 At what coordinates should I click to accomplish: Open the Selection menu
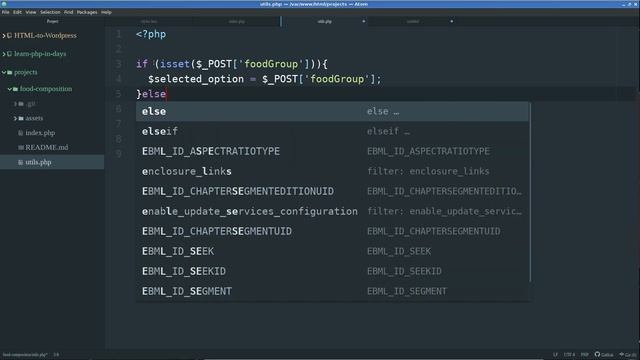coord(50,12)
